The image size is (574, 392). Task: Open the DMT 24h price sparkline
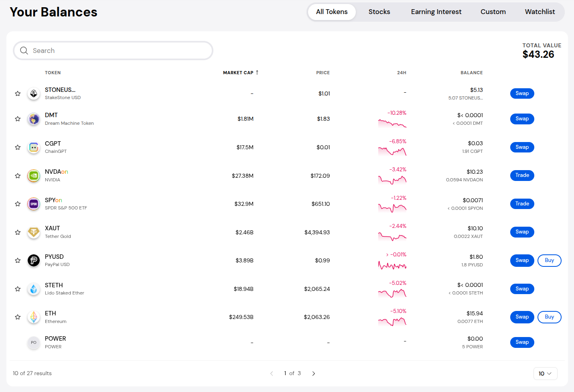point(392,123)
